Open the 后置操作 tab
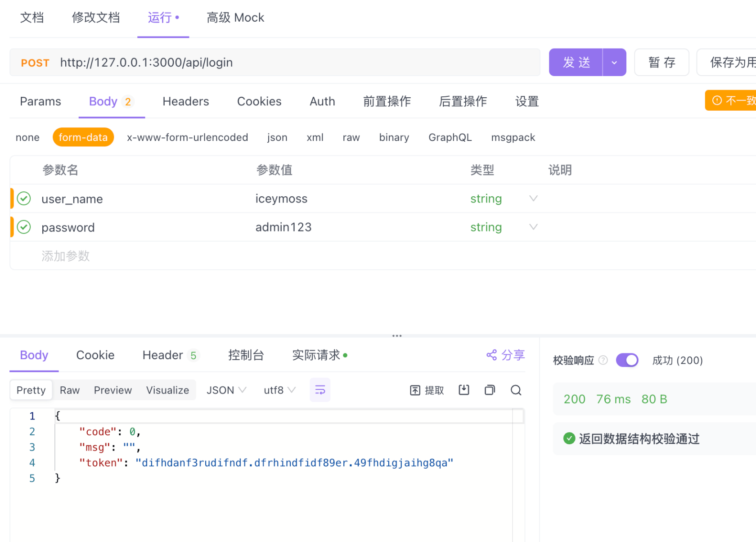This screenshot has width=756, height=542. click(463, 101)
